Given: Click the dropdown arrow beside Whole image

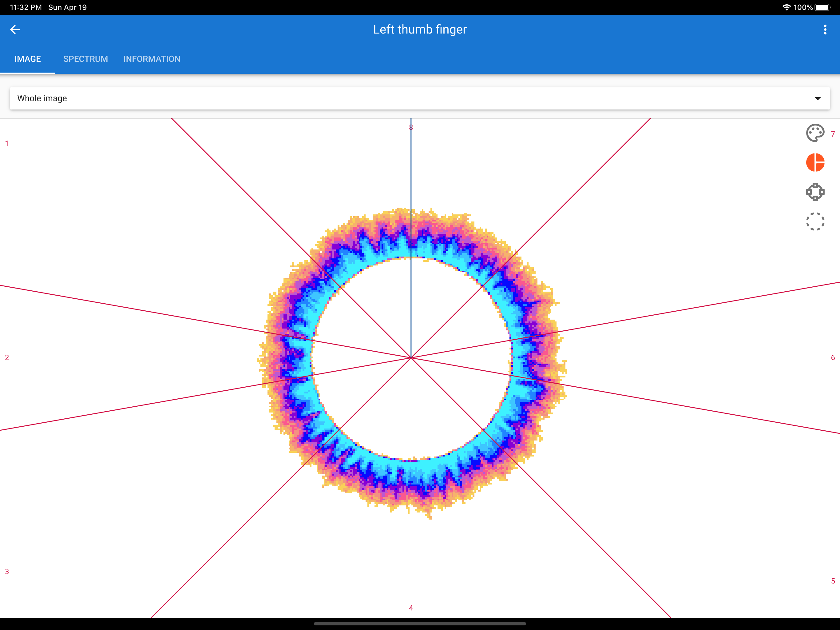Looking at the screenshot, I should coord(818,99).
